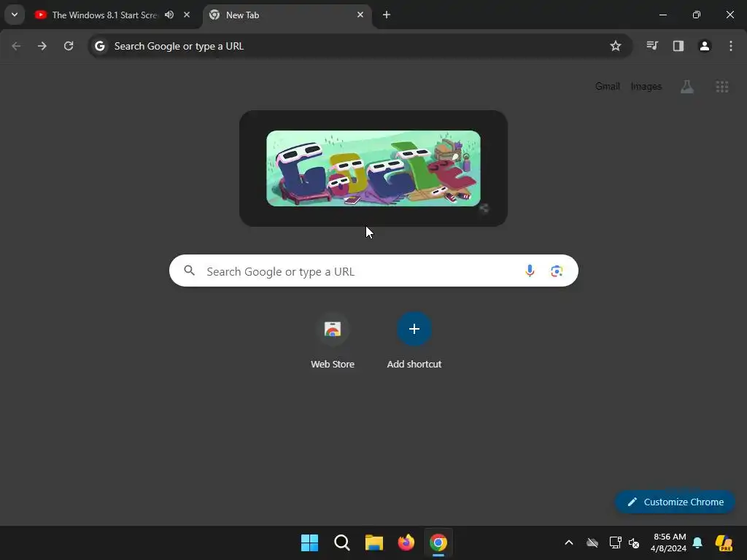747x560 pixels.
Task: Show hidden system tray icons
Action: click(x=569, y=542)
